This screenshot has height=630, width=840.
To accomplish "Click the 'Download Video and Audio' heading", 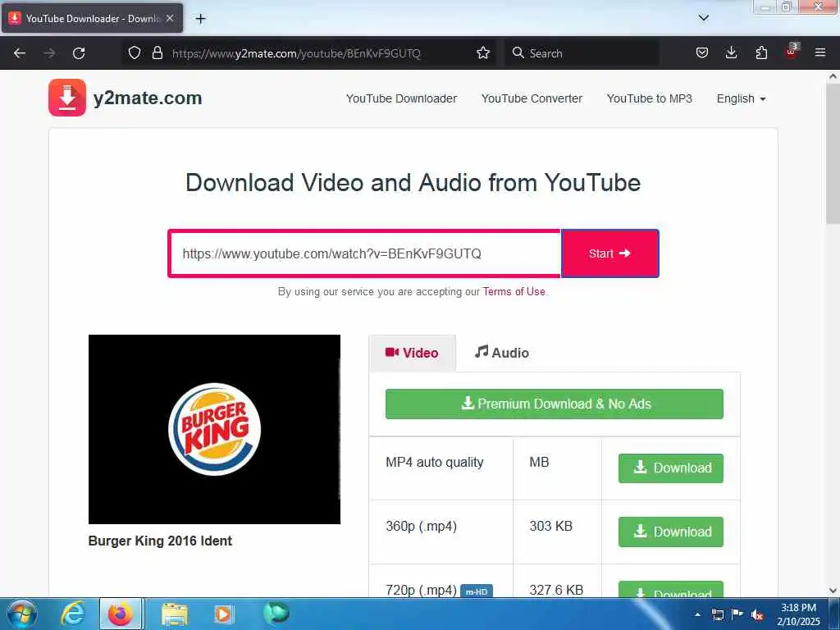I will click(x=413, y=183).
